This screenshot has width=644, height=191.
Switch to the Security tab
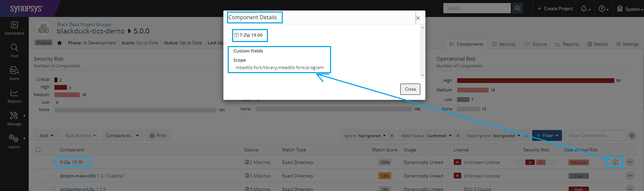pyautogui.click(x=504, y=44)
